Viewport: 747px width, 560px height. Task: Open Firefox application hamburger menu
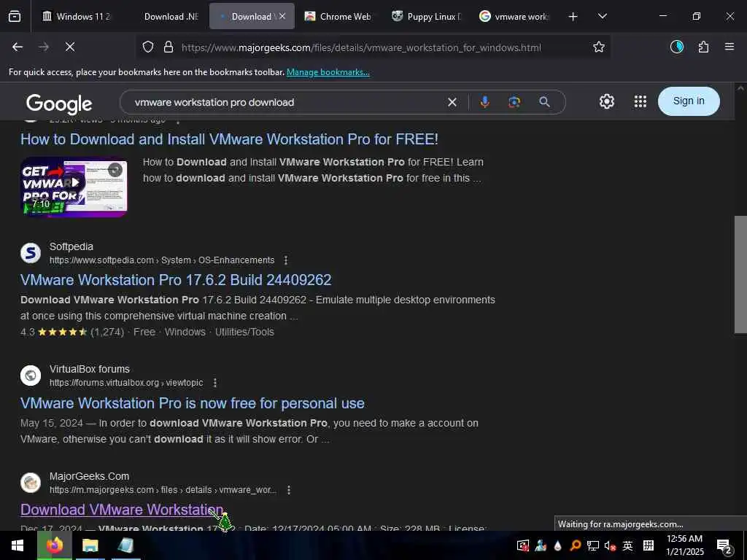coord(729,47)
